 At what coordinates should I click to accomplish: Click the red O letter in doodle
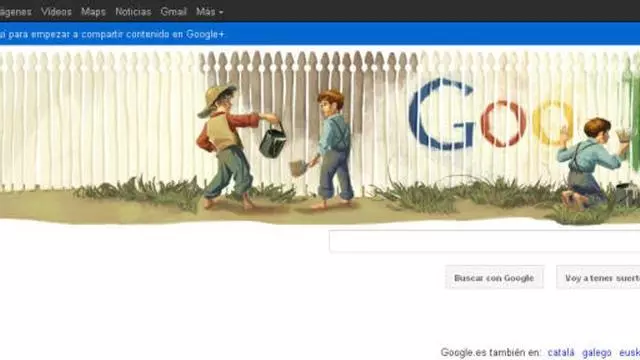503,124
